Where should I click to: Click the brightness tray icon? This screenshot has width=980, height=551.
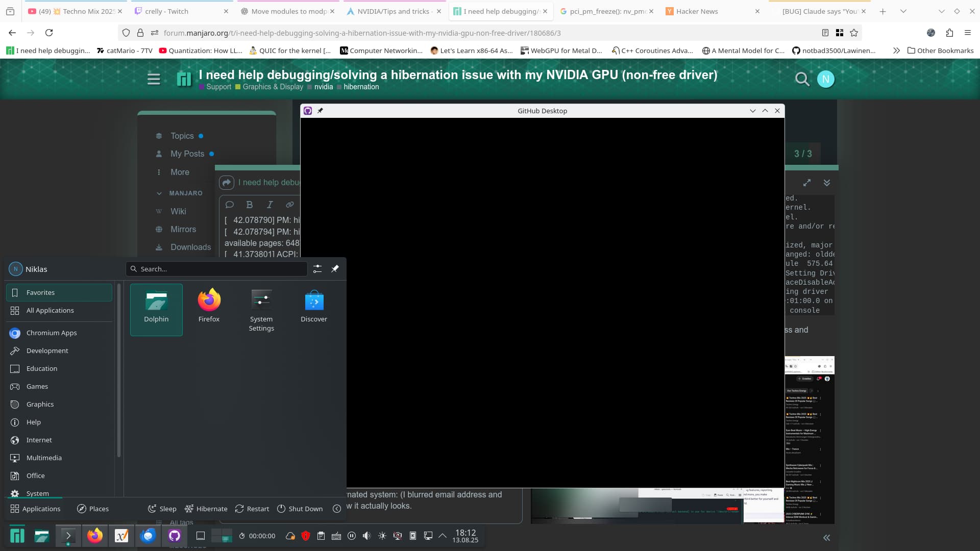pos(382,536)
